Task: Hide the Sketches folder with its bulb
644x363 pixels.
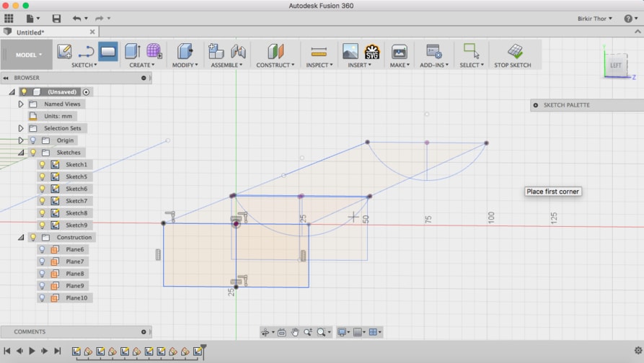Action: click(x=33, y=152)
